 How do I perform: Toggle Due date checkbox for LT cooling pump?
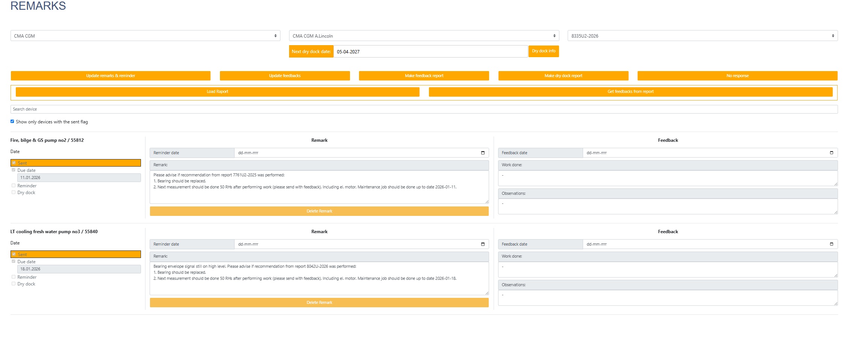pyautogui.click(x=14, y=261)
